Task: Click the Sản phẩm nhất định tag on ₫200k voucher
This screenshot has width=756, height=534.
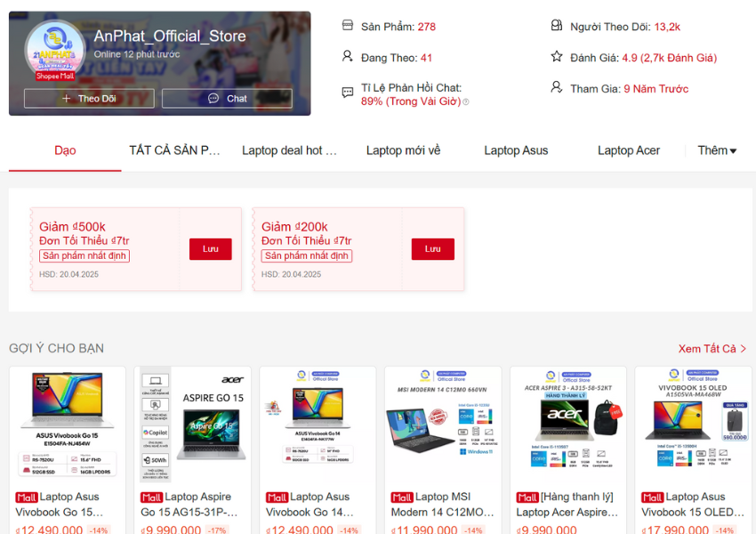Action: 307,255
